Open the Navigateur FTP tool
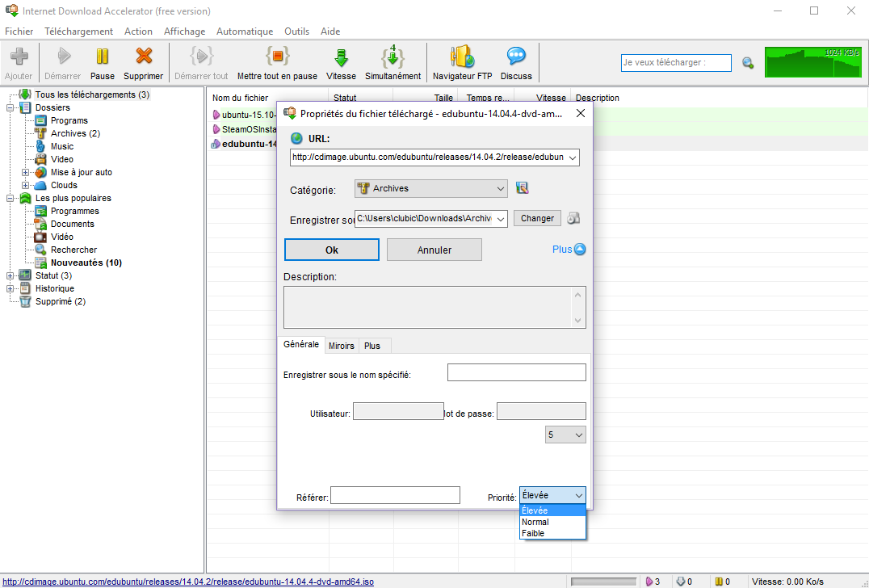This screenshot has height=588, width=869. [x=462, y=57]
